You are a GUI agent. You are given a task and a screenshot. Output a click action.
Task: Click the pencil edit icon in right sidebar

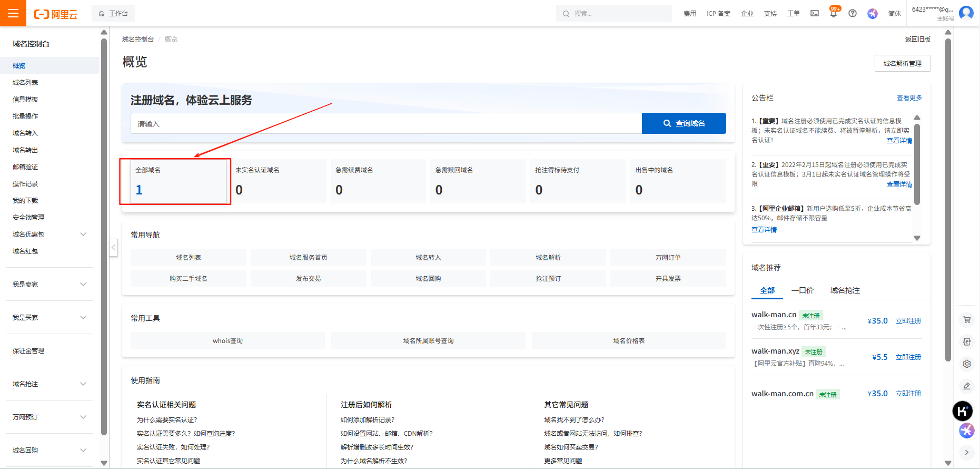[x=967, y=386]
